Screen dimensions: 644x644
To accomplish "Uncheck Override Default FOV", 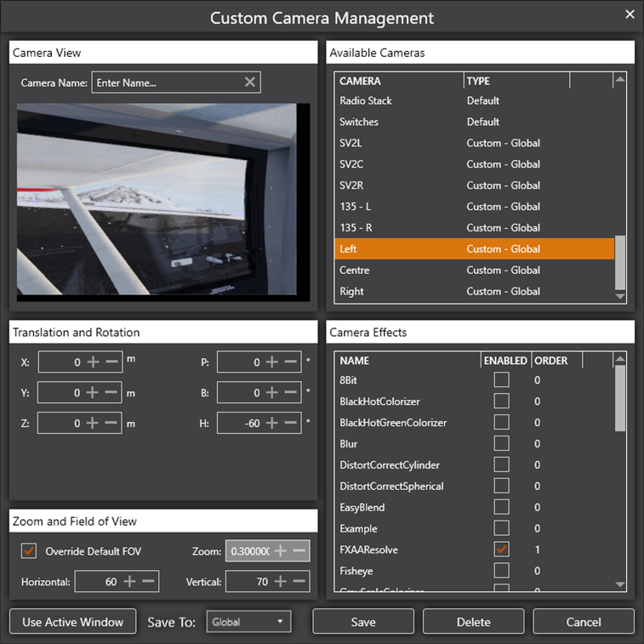I will (29, 550).
